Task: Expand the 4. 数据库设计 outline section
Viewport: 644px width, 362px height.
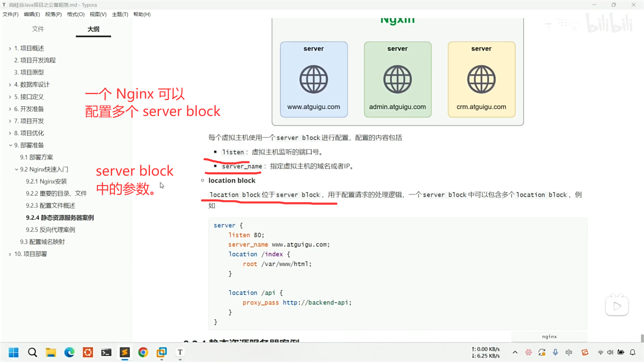Action: point(10,84)
